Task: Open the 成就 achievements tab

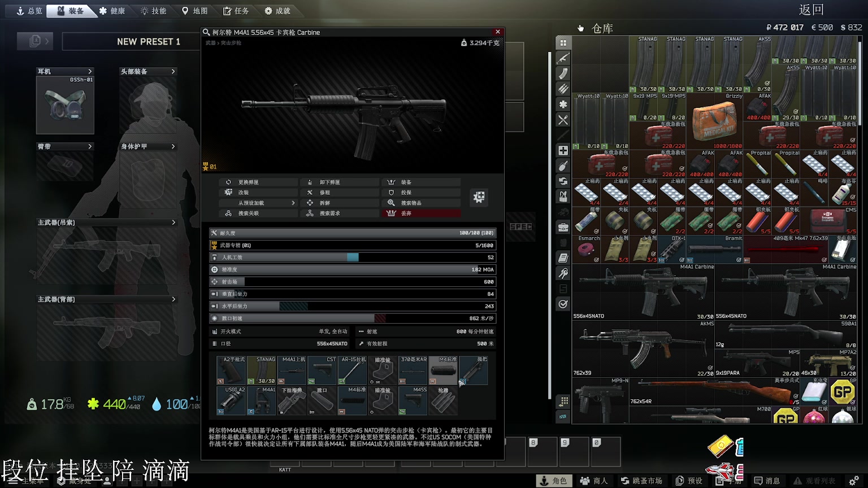Action: click(277, 11)
